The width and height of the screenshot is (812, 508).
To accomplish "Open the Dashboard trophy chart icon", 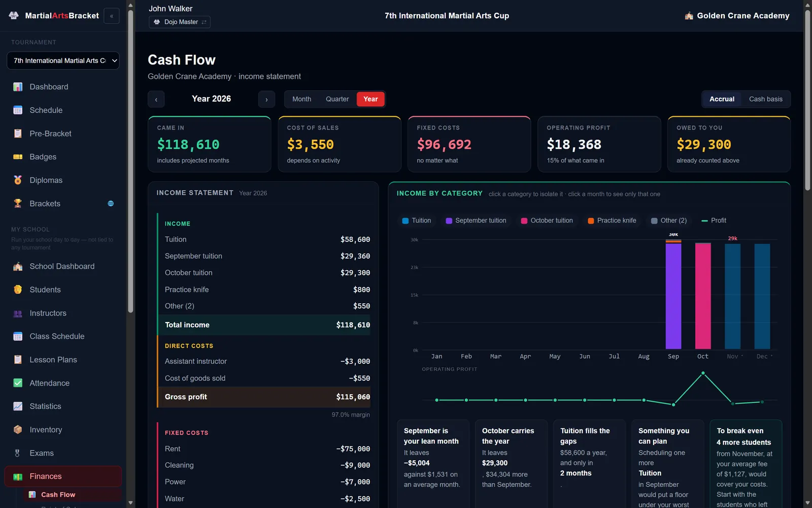I will [x=18, y=87].
